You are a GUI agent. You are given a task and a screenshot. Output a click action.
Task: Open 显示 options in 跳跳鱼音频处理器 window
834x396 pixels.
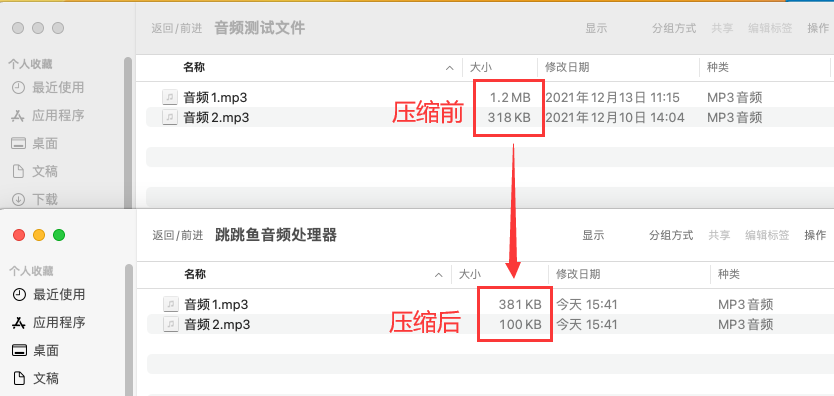(x=593, y=235)
